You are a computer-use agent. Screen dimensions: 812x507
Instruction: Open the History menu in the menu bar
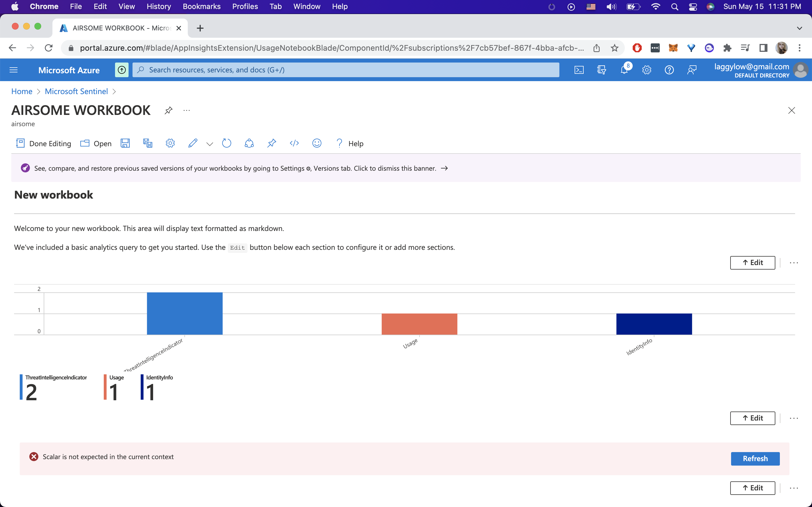tap(158, 6)
